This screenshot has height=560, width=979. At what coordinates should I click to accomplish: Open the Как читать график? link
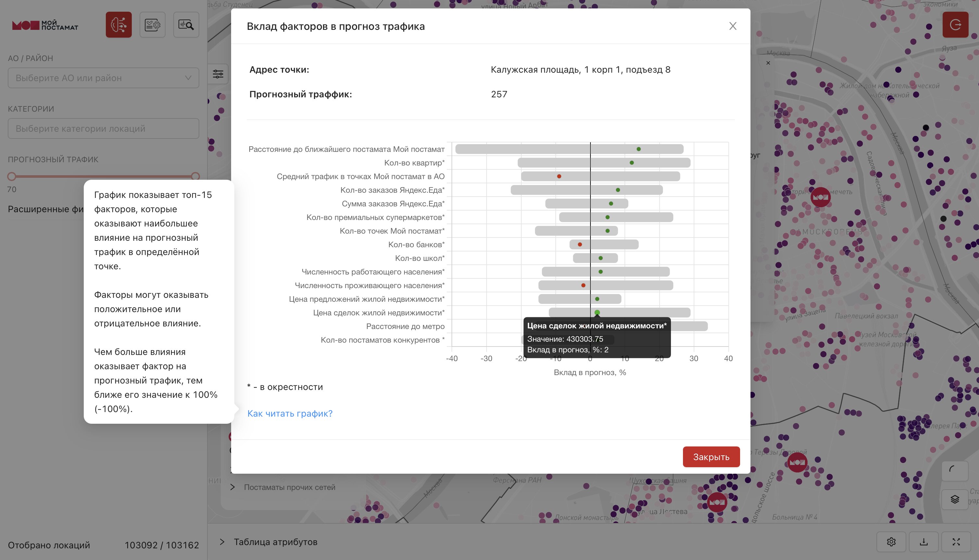(290, 413)
